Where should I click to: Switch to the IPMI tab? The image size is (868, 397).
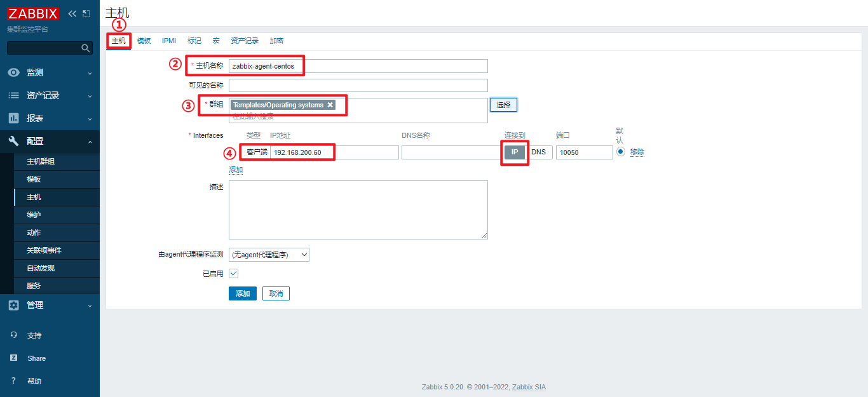point(169,41)
